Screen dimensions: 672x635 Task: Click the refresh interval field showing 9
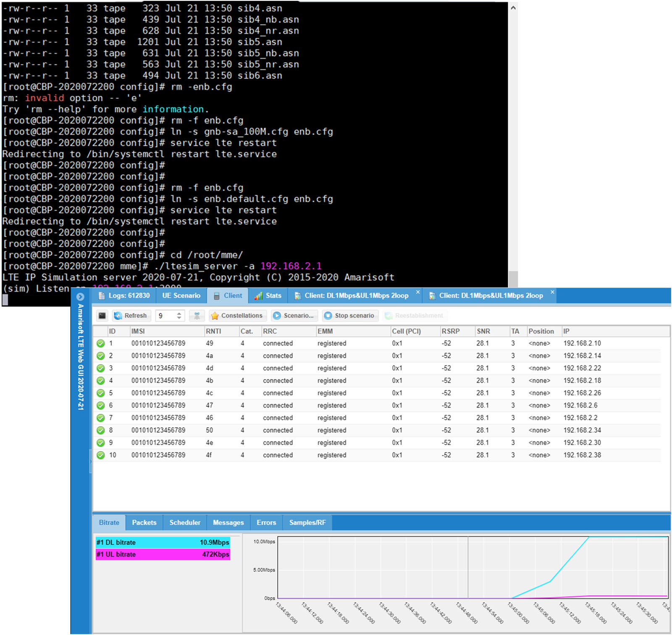(165, 316)
